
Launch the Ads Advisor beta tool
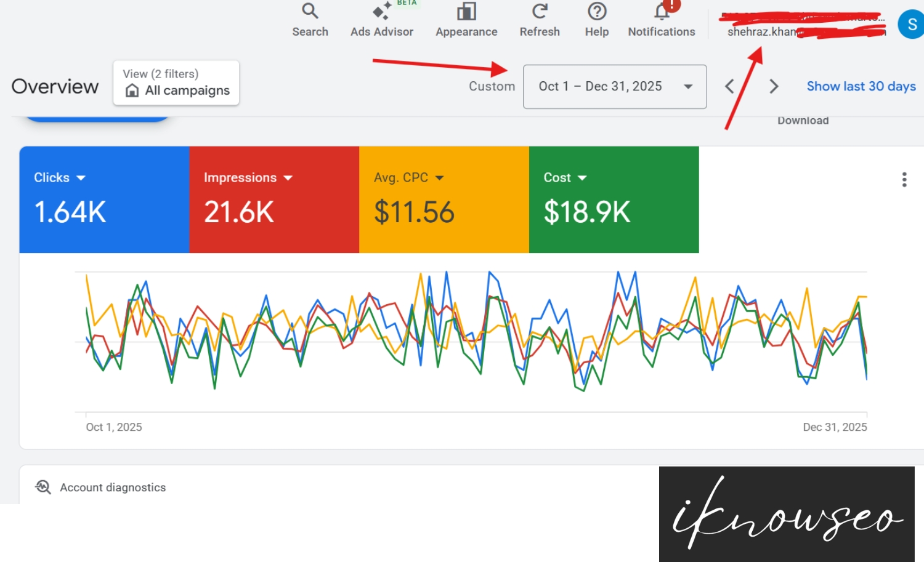381,18
